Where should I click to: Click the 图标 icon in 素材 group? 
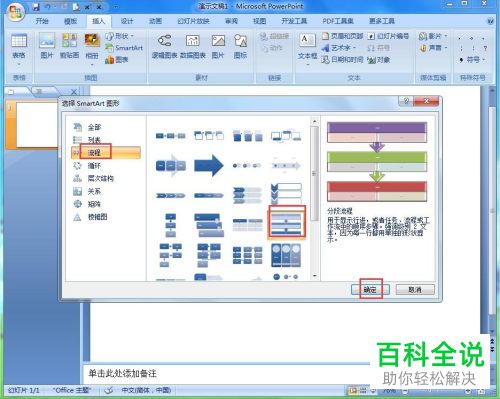[240, 46]
